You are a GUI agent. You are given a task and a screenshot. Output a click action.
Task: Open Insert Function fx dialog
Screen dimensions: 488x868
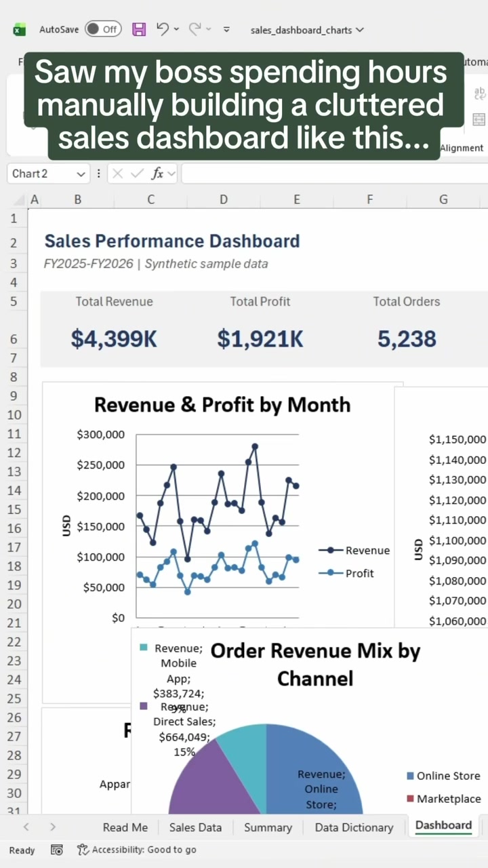157,174
